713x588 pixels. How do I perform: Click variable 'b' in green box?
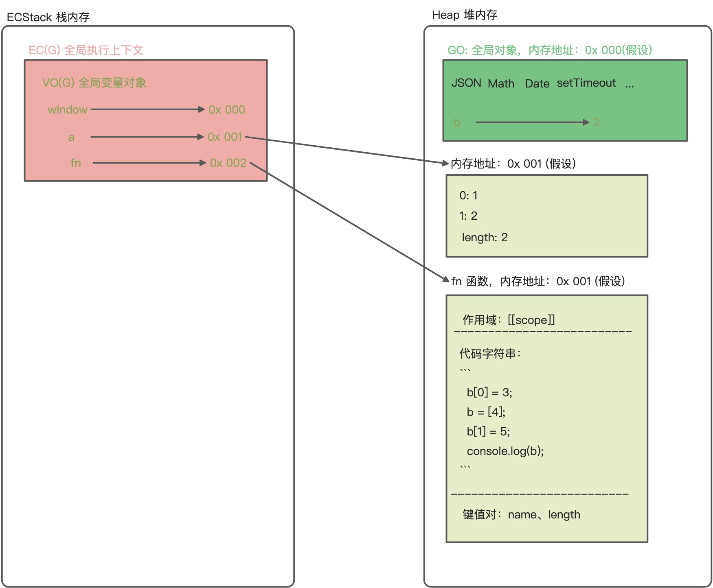[457, 122]
